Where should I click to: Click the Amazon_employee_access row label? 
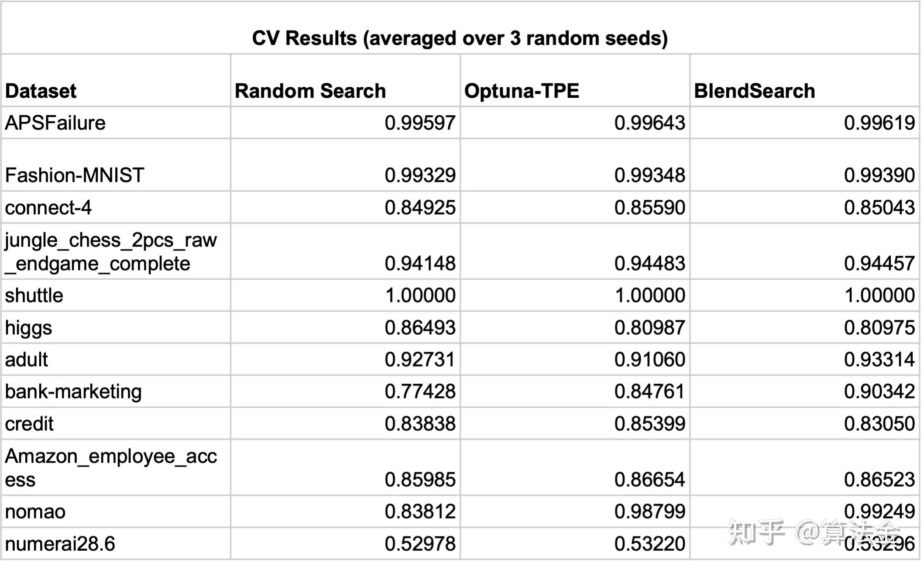click(111, 468)
